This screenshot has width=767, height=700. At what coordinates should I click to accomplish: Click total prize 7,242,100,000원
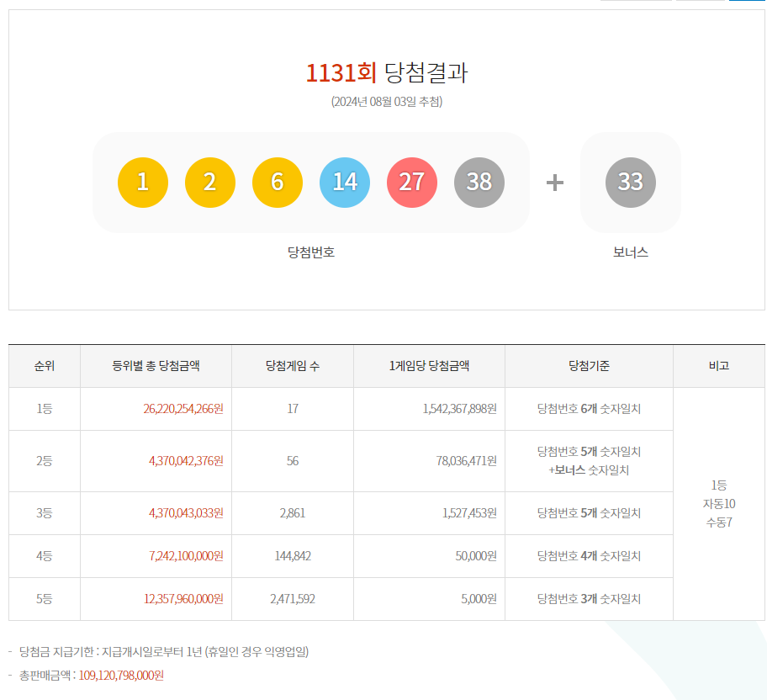point(187,556)
